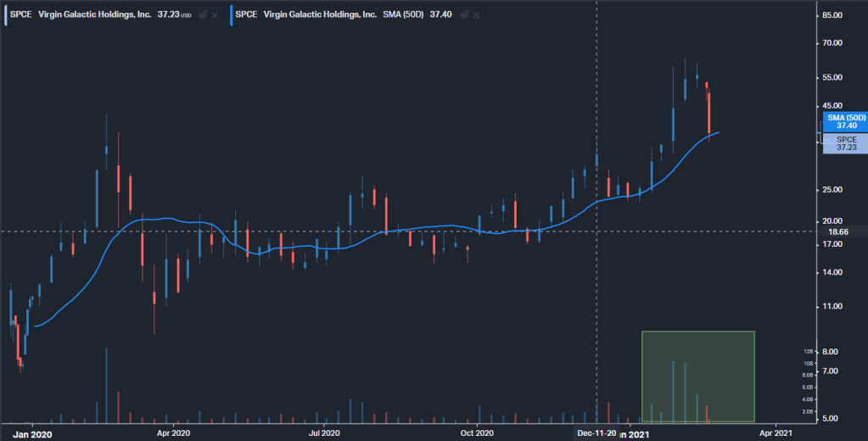
Task: Click the Apr 2020 label on time axis
Action: pos(173,433)
